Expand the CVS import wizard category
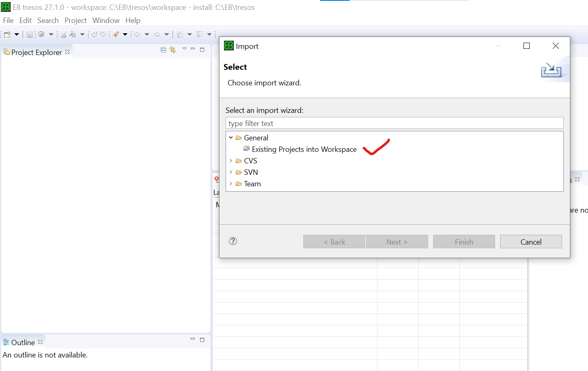Viewport: 588px width, 371px height. [231, 161]
